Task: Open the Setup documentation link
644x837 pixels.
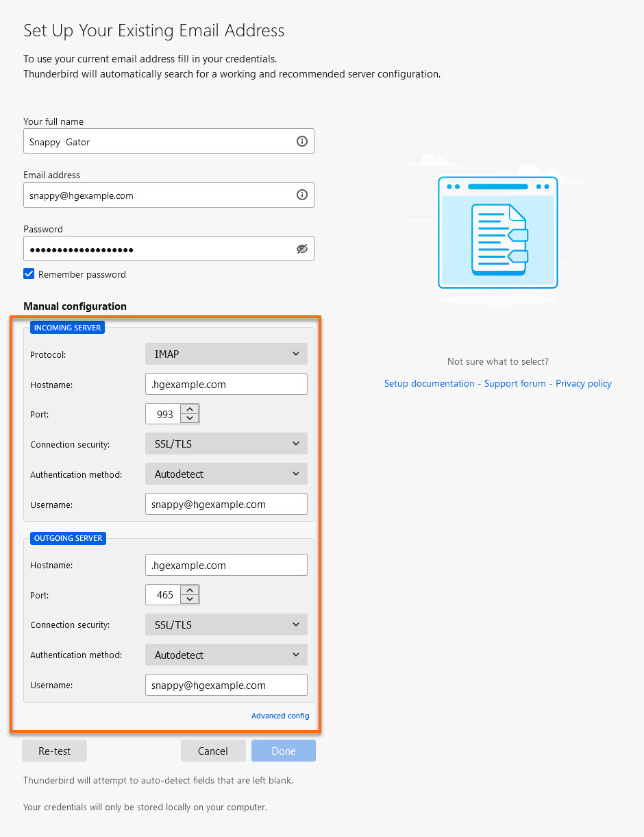Action: click(429, 383)
